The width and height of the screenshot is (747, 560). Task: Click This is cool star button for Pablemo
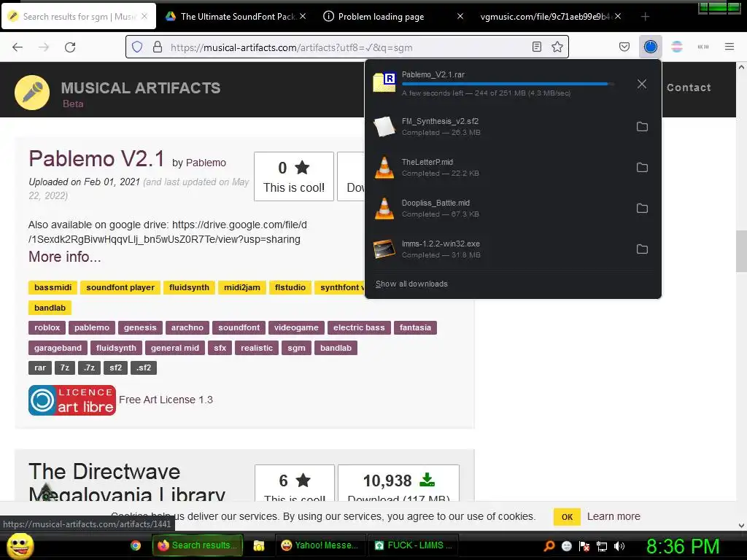click(x=294, y=176)
